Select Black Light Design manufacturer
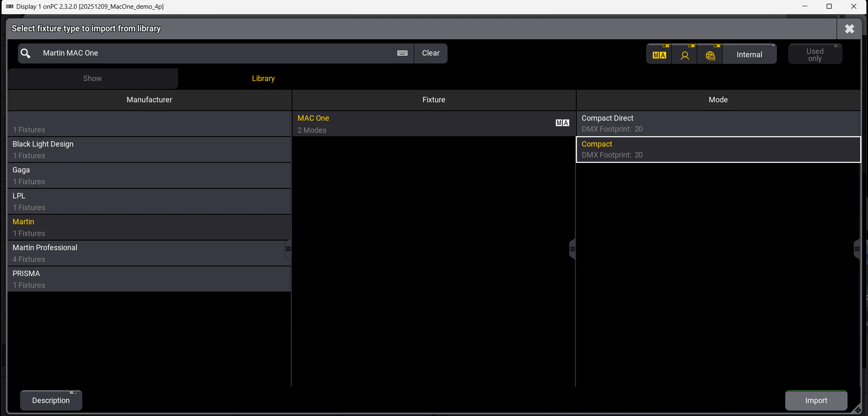 click(x=149, y=150)
